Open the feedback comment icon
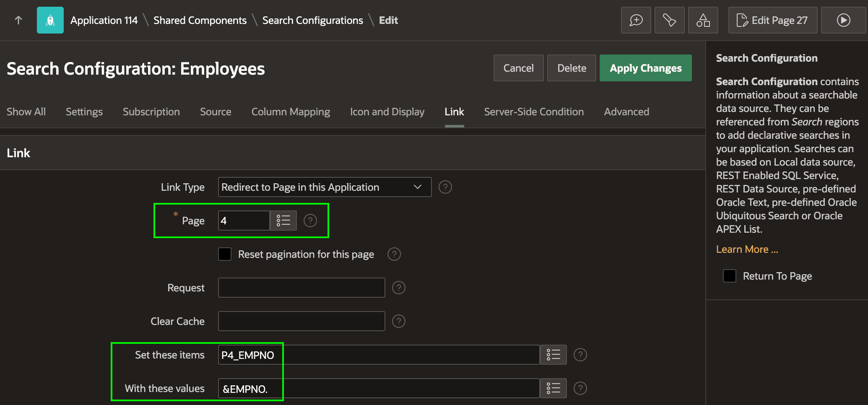 636,20
